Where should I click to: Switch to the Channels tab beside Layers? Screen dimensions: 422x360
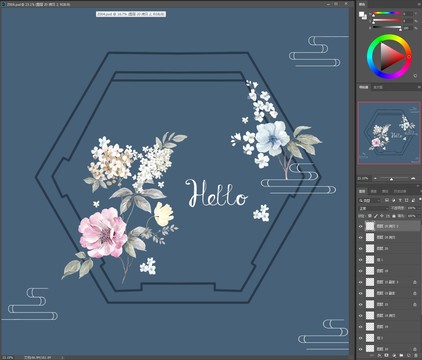[374, 191]
